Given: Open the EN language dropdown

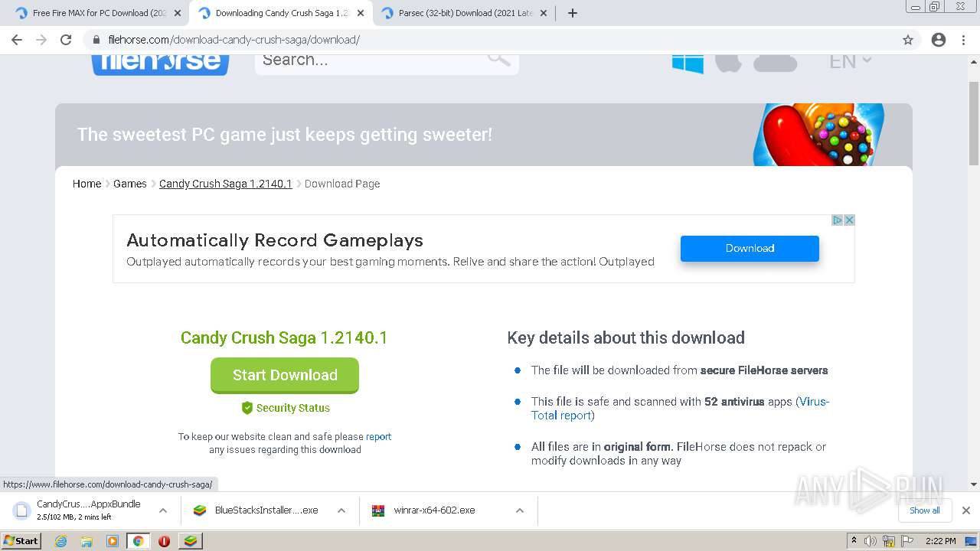Looking at the screenshot, I should (851, 61).
